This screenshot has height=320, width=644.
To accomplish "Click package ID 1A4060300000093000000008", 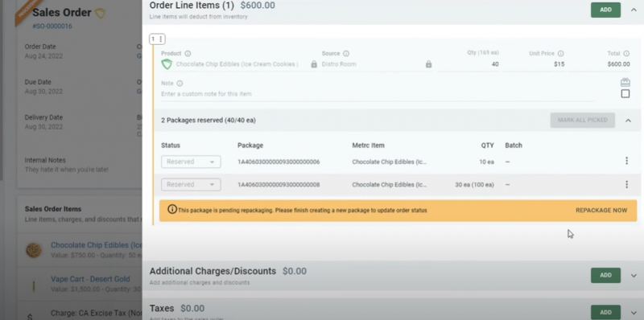I will [x=279, y=185].
